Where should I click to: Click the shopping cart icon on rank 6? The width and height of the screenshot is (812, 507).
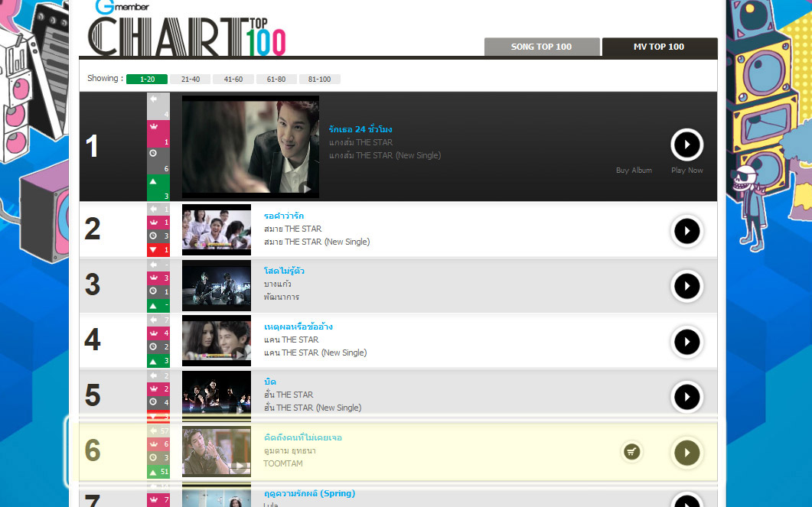coord(631,452)
